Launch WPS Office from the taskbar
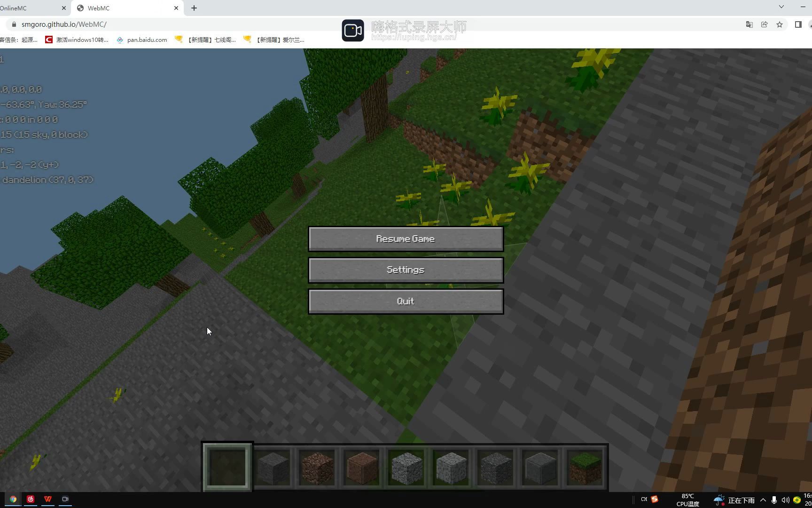This screenshot has height=508, width=812. tap(47, 499)
